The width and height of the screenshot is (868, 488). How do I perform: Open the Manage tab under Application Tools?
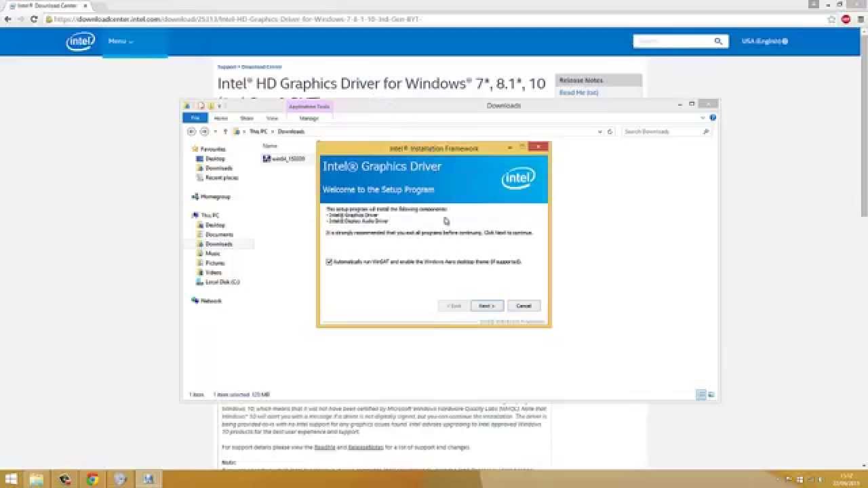(x=309, y=118)
